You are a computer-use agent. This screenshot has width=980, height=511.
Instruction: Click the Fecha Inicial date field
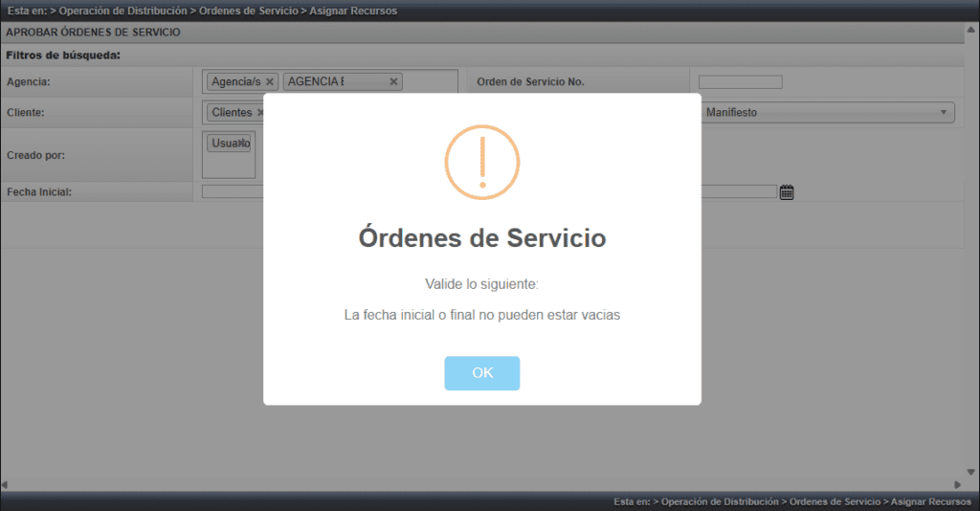(232, 192)
